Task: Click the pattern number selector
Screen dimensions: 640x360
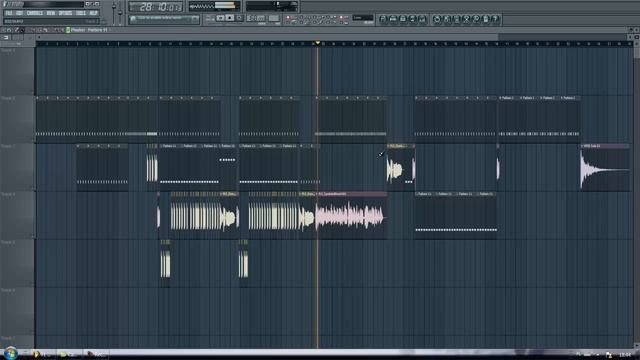Action: click(274, 18)
